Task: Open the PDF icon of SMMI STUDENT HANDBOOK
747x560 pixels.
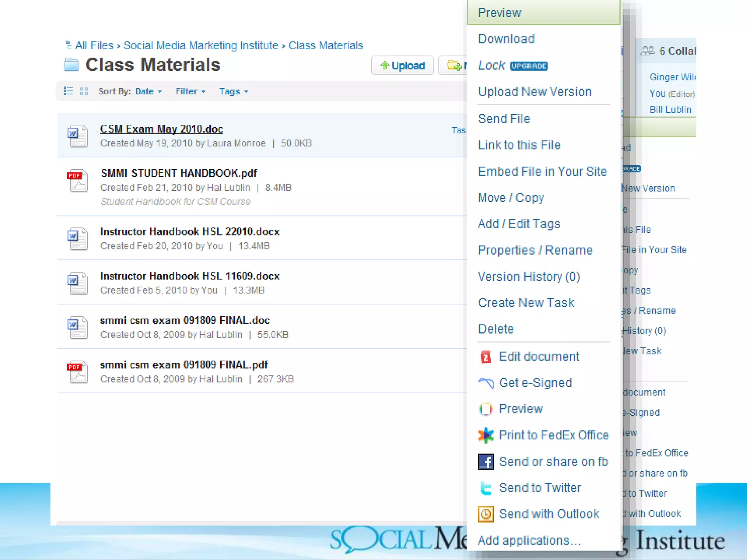Action: pyautogui.click(x=78, y=180)
